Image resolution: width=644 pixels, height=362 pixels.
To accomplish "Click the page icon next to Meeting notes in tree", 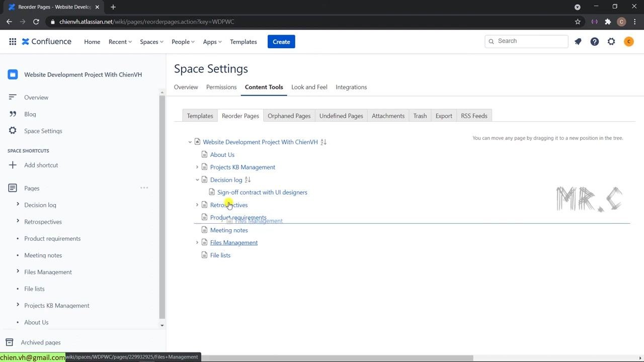I will point(204,230).
